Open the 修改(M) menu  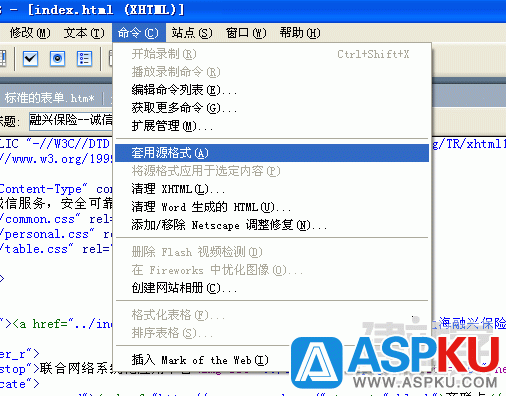pos(30,33)
